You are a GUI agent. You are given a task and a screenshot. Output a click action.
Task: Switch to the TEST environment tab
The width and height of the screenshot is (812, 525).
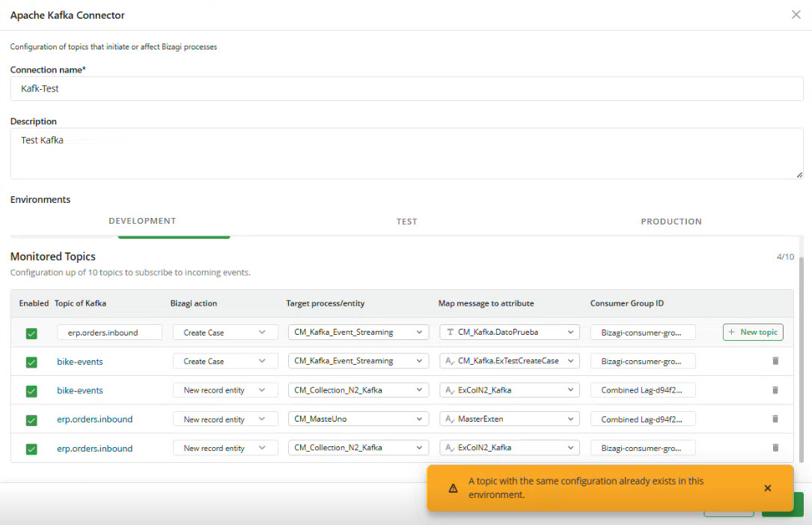click(406, 221)
